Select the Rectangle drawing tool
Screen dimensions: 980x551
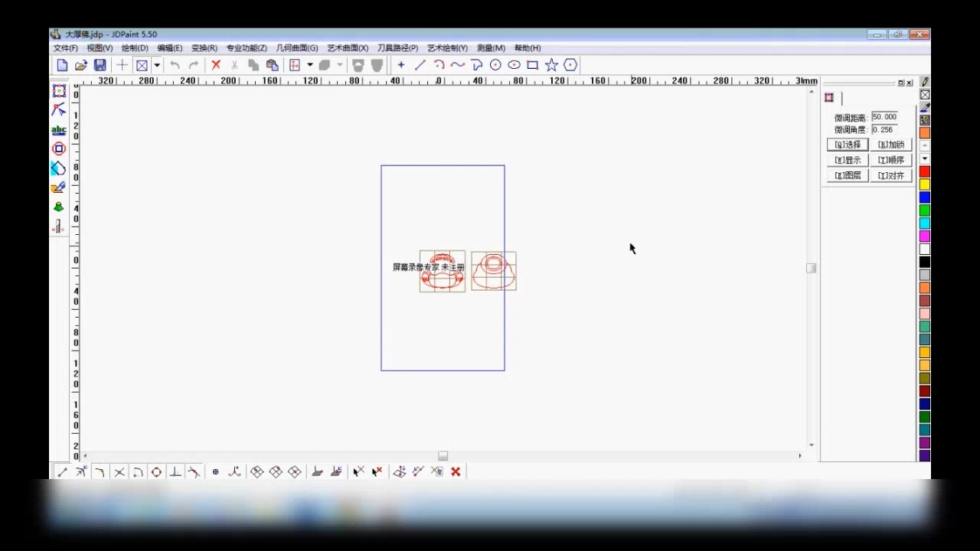pyautogui.click(x=533, y=65)
